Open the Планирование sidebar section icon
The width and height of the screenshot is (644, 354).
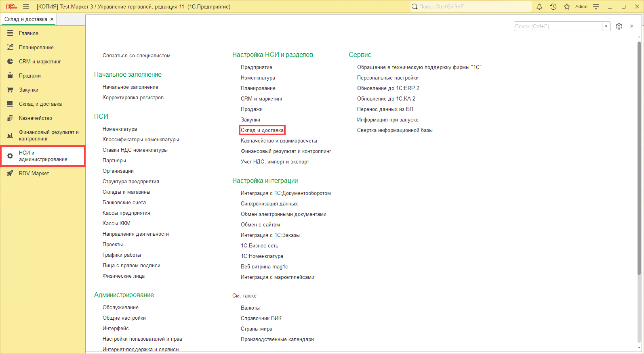pyautogui.click(x=10, y=47)
